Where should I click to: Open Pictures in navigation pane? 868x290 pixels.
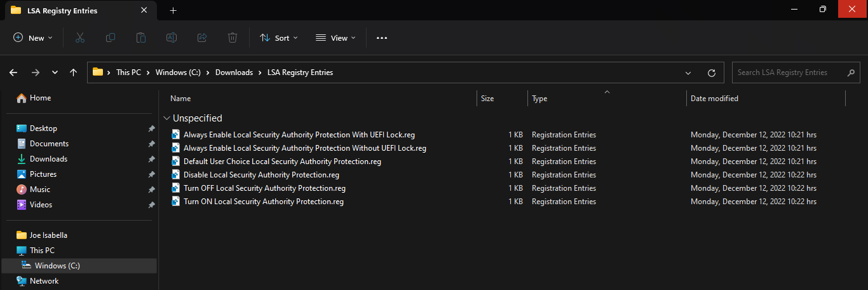(x=43, y=174)
